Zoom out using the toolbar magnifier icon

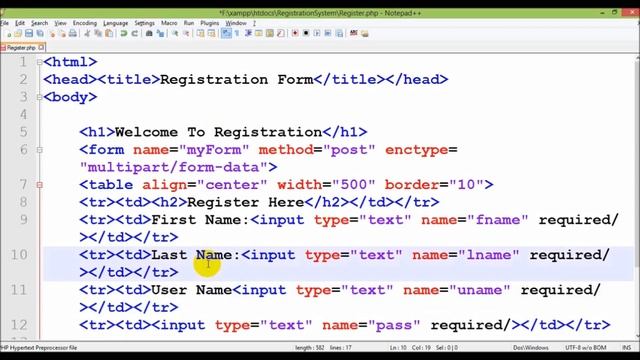[186, 33]
